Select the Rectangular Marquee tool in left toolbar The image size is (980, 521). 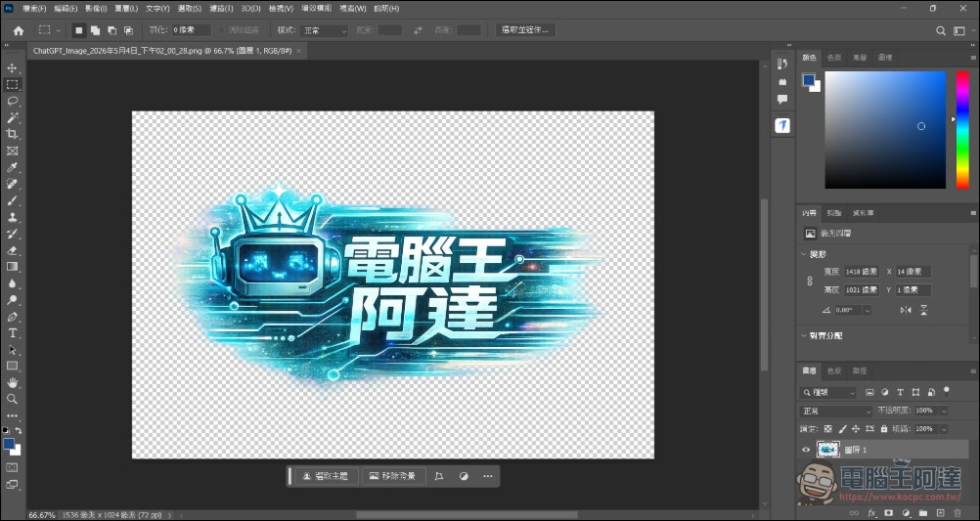[x=12, y=84]
